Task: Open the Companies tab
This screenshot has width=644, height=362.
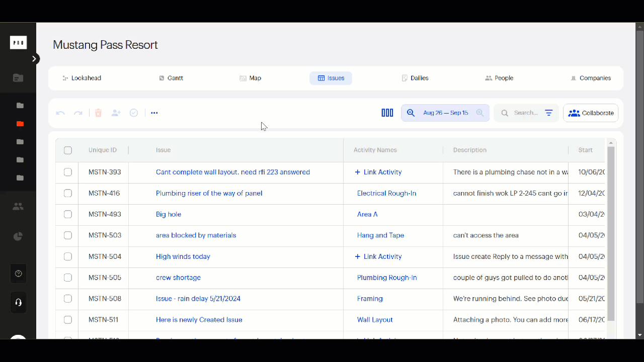Action: point(591,78)
